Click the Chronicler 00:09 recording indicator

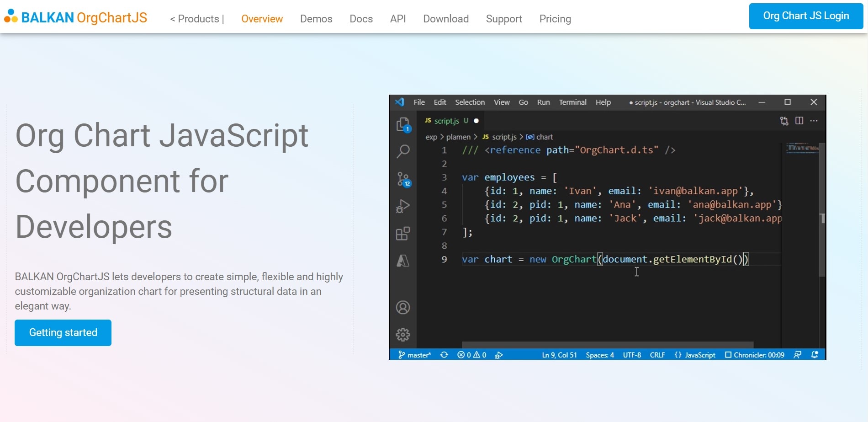point(755,355)
